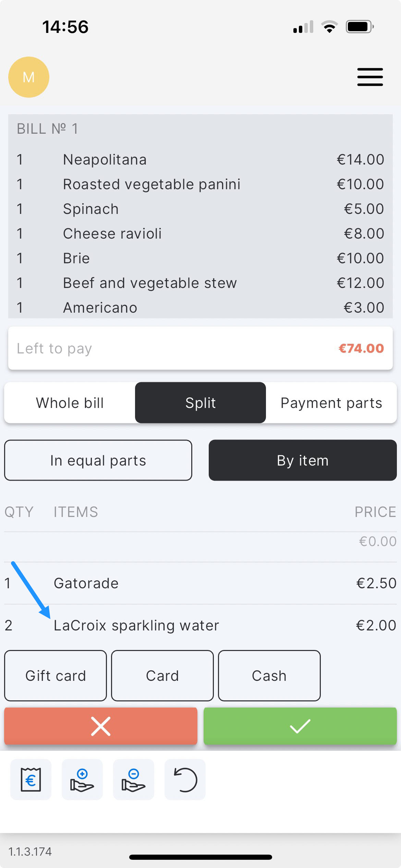401x868 pixels.
Task: Tap the Left to pay amount field
Action: point(200,348)
